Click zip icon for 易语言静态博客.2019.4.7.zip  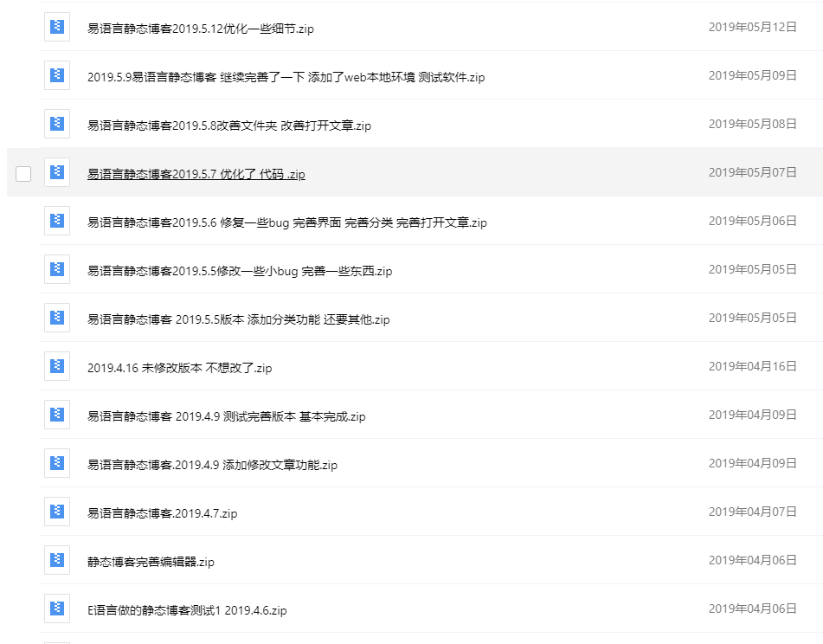pyautogui.click(x=57, y=512)
